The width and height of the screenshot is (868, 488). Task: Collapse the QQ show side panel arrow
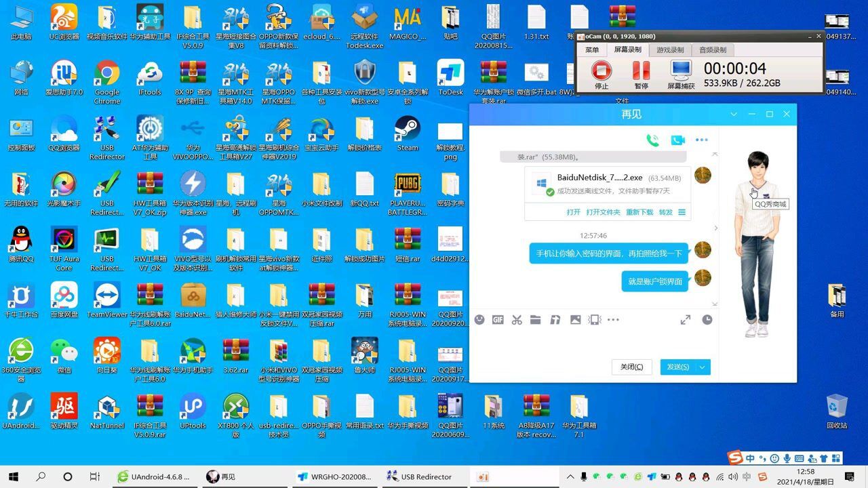(x=715, y=228)
